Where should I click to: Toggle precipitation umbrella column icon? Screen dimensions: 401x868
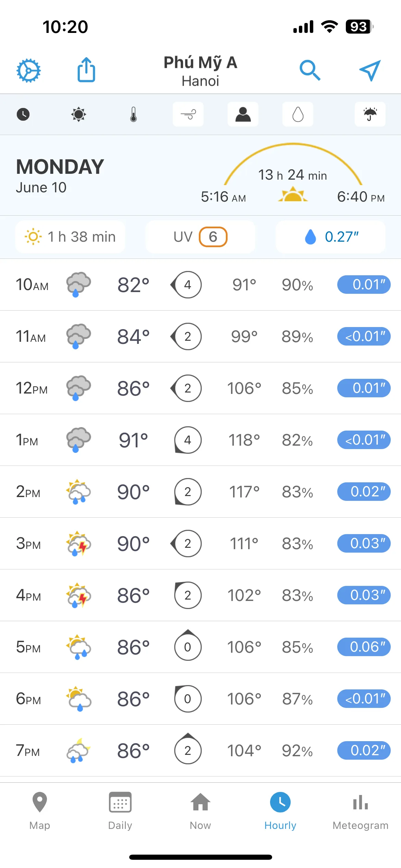point(370,114)
